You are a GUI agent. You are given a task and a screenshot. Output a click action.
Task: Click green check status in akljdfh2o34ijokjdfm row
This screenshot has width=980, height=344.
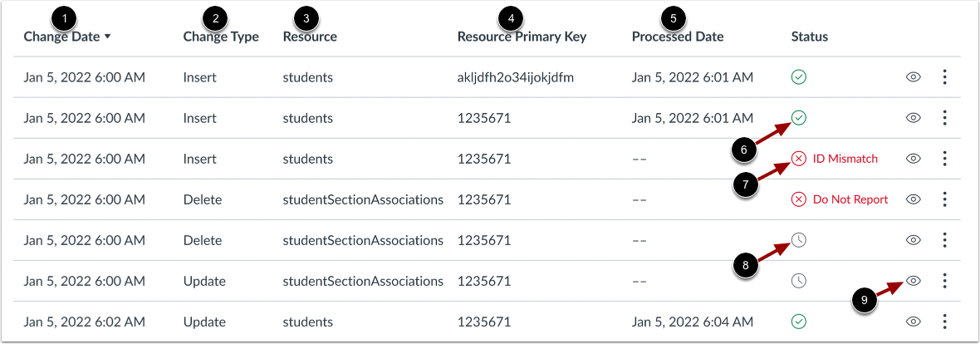pyautogui.click(x=798, y=77)
